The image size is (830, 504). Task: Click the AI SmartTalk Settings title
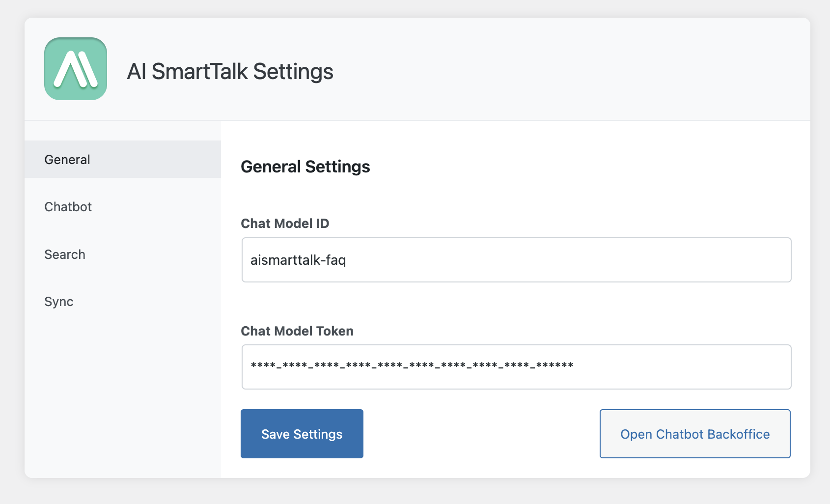pos(230,72)
